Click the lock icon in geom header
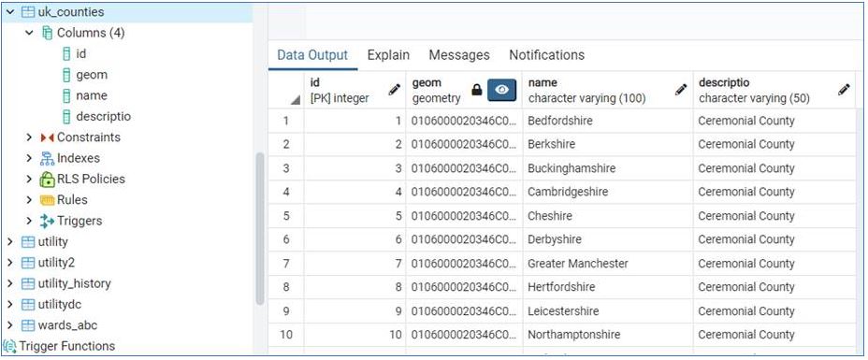868x360 pixels. coord(476,90)
